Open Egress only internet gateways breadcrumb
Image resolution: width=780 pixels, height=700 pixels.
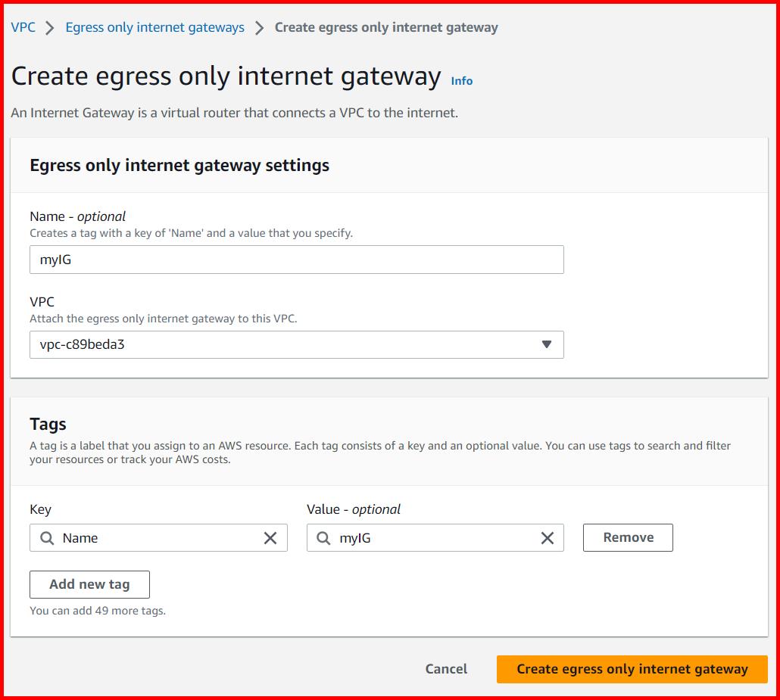[x=154, y=27]
